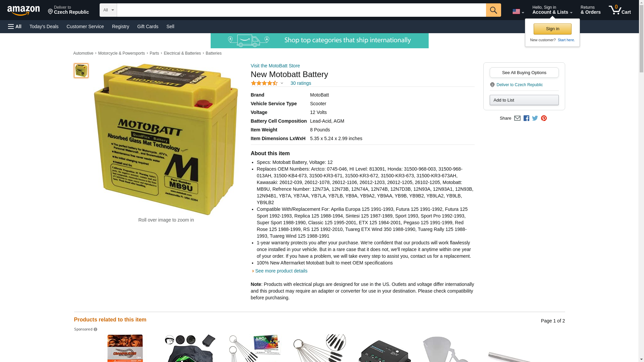Expand the country flag language selector
This screenshot has height=362, width=644.
[518, 11]
